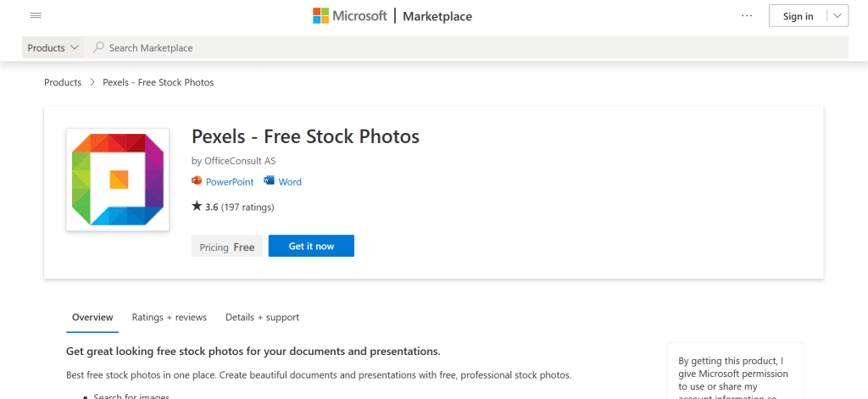Open the Word product link
868x399 pixels.
pyautogui.click(x=290, y=182)
